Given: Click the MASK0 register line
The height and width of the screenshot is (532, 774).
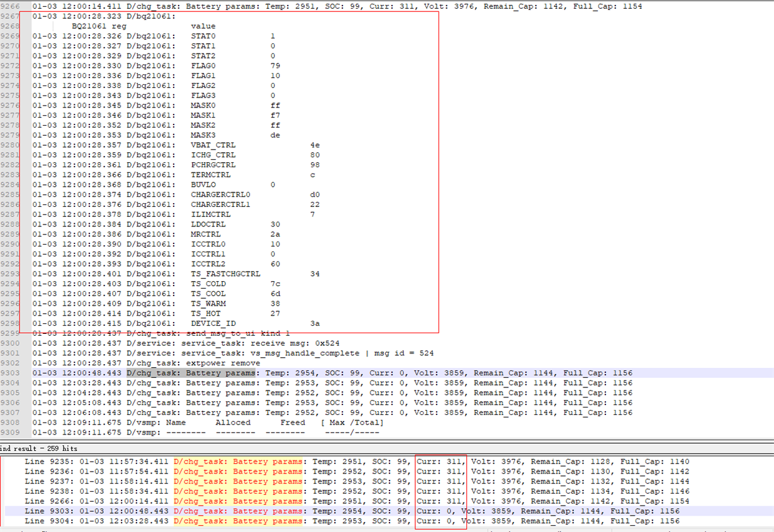Looking at the screenshot, I should point(156,106).
